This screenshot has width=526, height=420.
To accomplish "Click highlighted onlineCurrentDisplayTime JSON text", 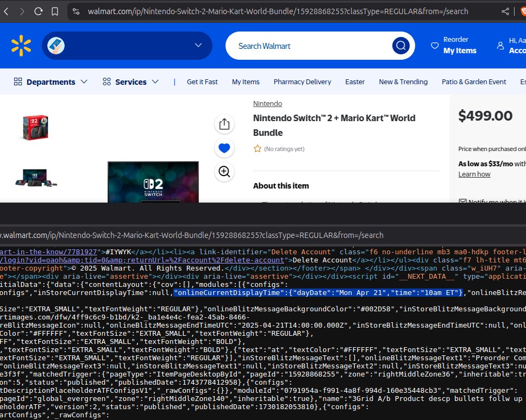I will [318, 292].
